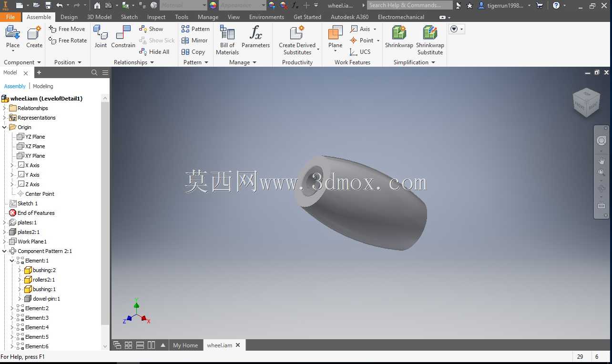Expand the plates:1 component
This screenshot has height=364, width=612.
(x=5, y=222)
